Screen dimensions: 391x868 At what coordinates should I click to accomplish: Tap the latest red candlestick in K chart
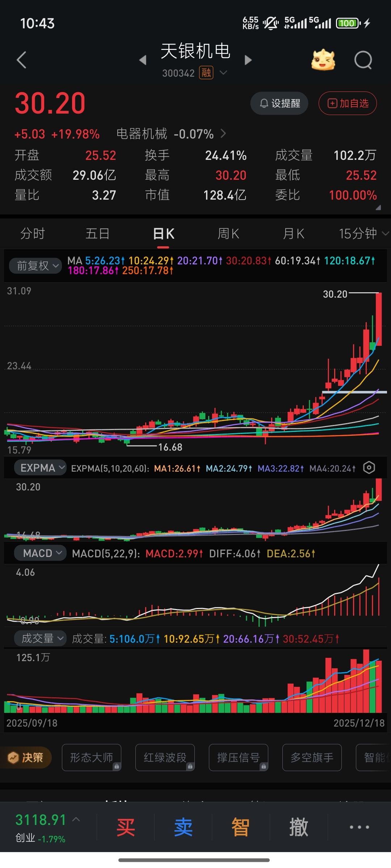tap(379, 319)
